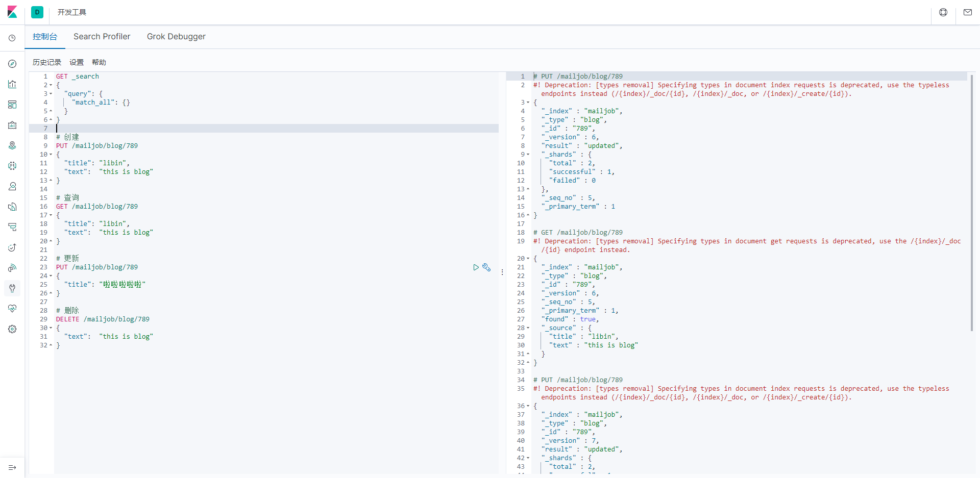Collapse editor block at line 2
This screenshot has width=980, height=478.
tap(51, 85)
